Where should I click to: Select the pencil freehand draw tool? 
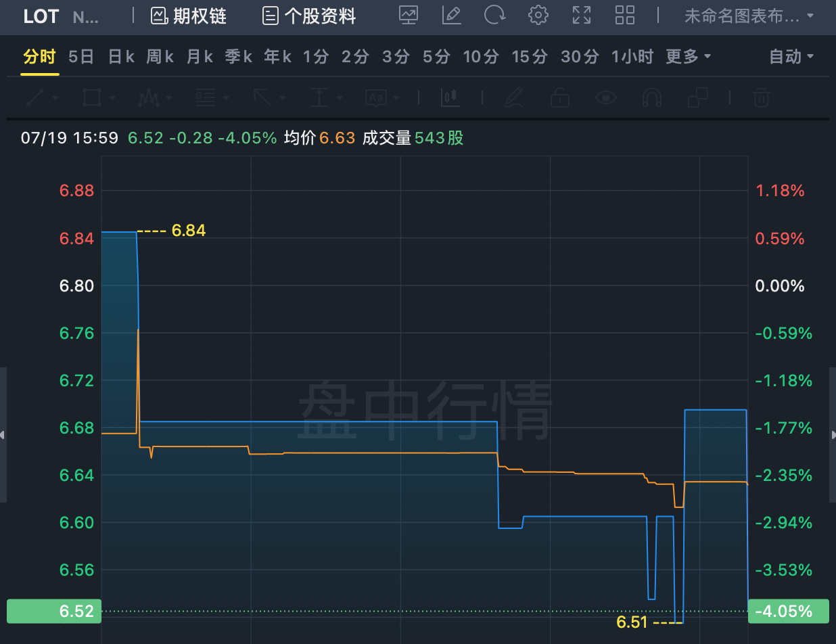514,98
